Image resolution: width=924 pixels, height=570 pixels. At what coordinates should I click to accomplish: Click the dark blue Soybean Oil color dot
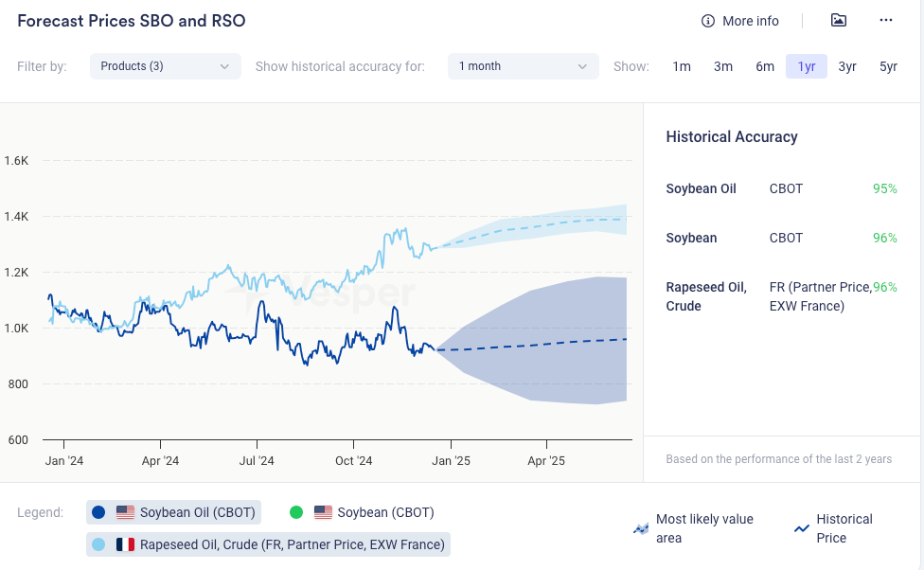(98, 512)
